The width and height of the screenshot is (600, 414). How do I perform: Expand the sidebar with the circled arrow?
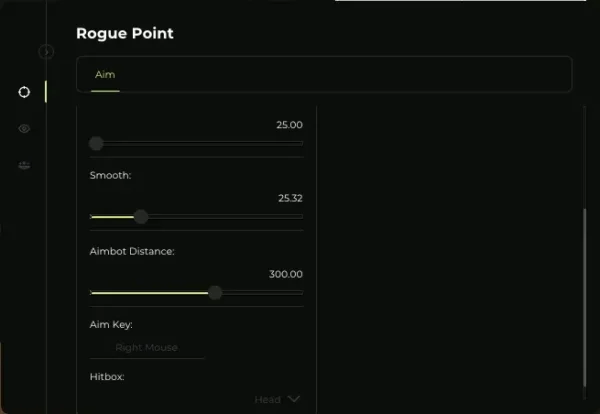[x=46, y=51]
